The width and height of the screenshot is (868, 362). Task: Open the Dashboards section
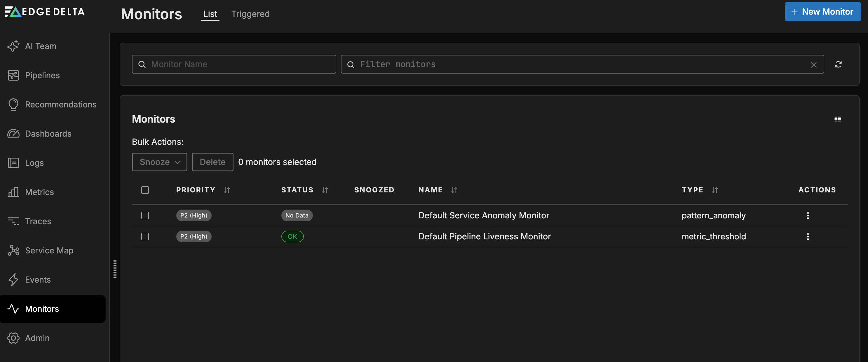[48, 133]
